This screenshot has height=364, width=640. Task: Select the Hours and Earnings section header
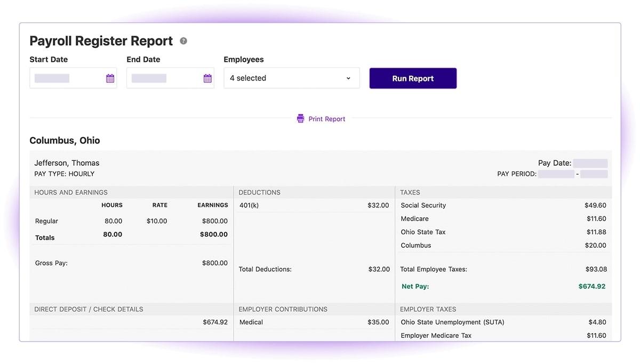click(71, 192)
